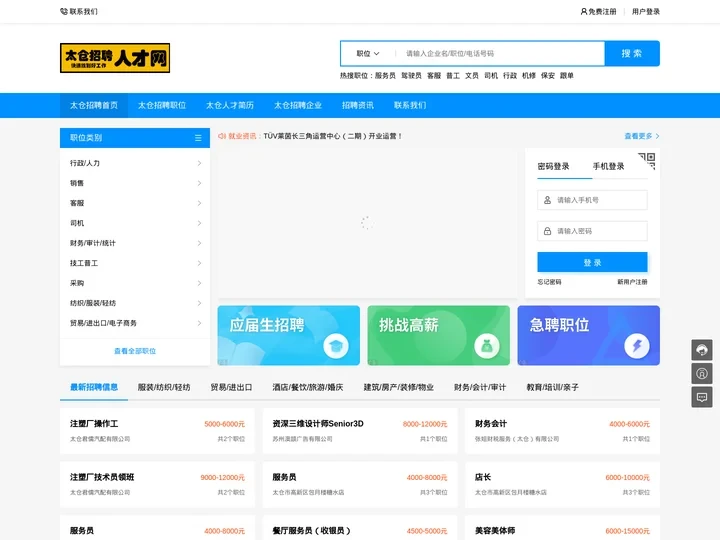Go to 太仓招聘首页 in nav bar

click(94, 105)
